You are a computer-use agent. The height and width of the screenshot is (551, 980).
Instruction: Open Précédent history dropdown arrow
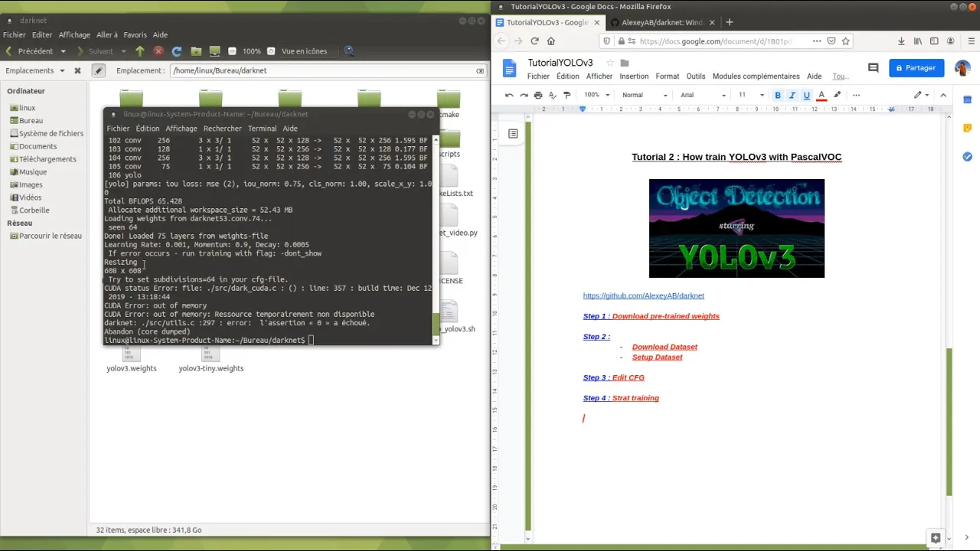click(62, 51)
